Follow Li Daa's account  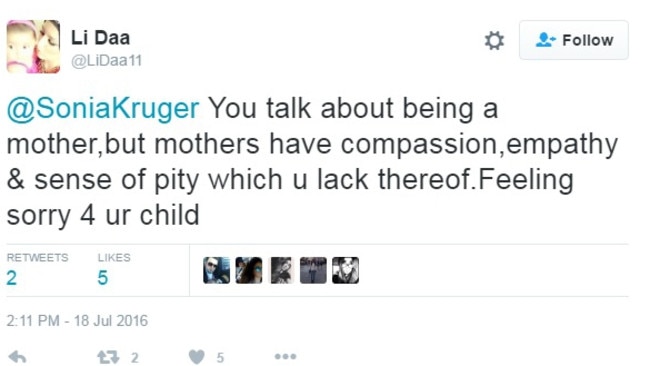574,40
